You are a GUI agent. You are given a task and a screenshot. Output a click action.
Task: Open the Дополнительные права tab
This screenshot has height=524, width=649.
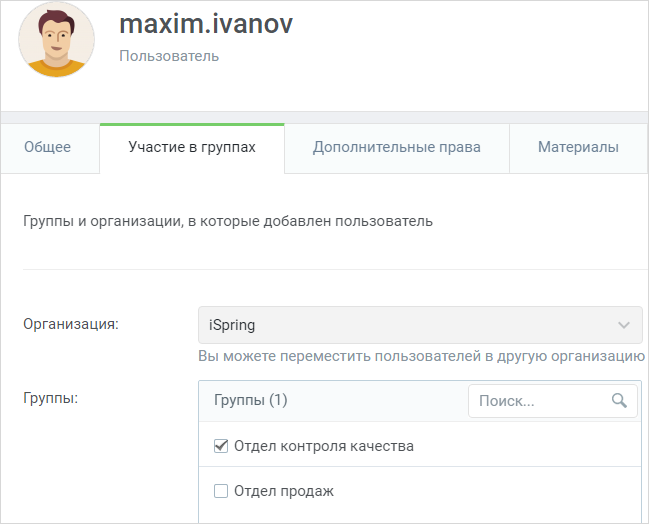[x=397, y=147]
